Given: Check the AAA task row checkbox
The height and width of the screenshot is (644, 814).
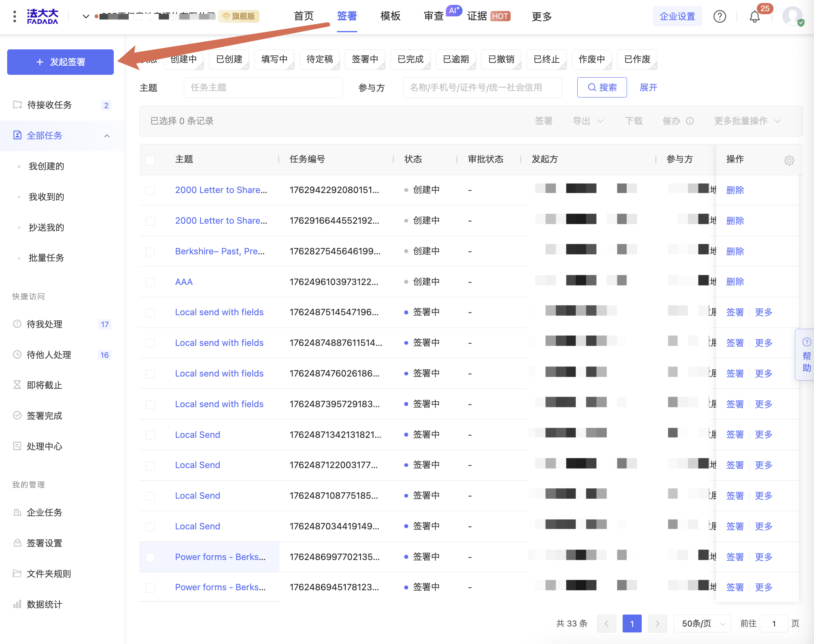Looking at the screenshot, I should (150, 282).
